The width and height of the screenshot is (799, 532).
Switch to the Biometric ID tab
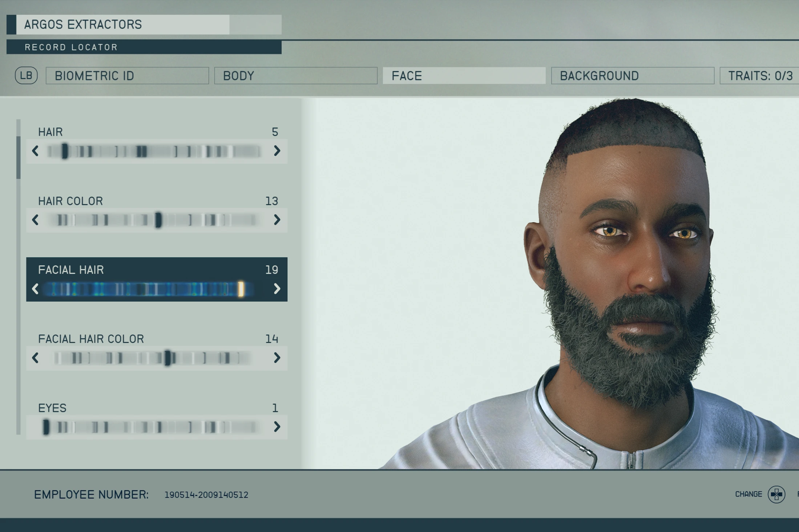127,76
